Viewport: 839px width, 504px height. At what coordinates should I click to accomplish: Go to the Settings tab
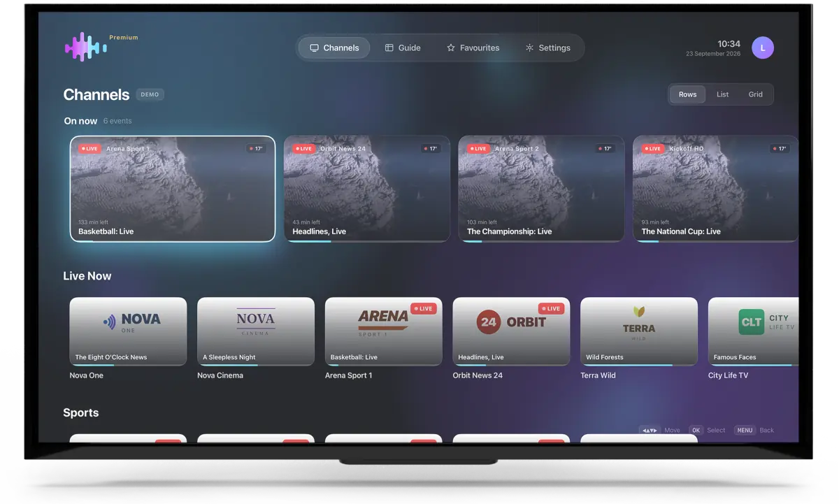[547, 48]
